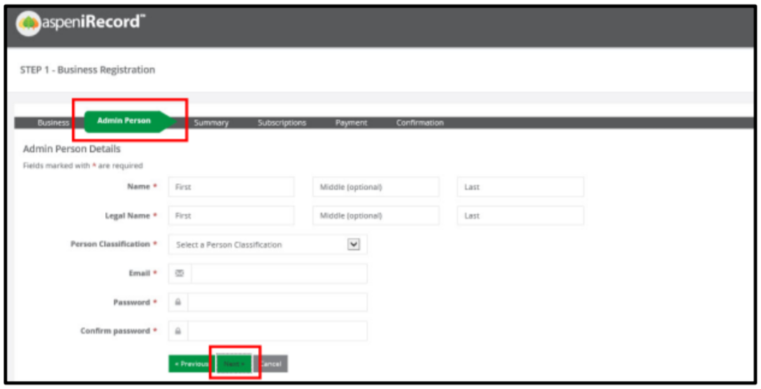Open the Person Classification dropdown arrow
Screen dimensions: 761x389
354,244
